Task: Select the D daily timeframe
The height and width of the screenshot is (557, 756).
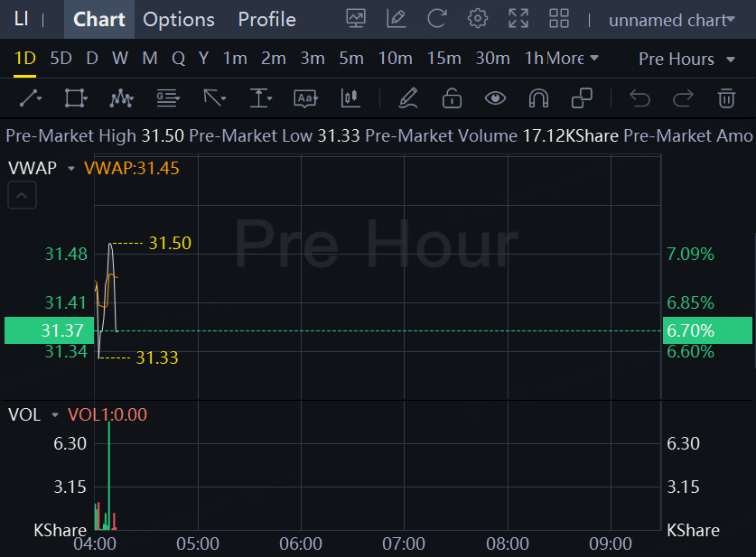Action: pyautogui.click(x=92, y=59)
